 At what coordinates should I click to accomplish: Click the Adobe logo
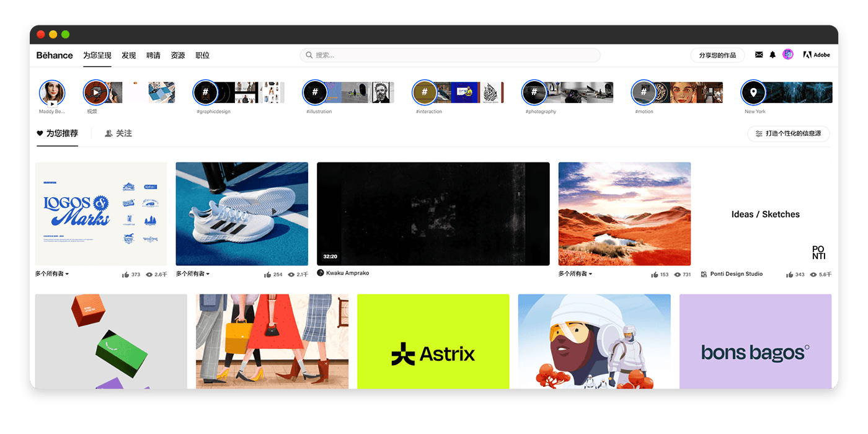click(x=817, y=55)
